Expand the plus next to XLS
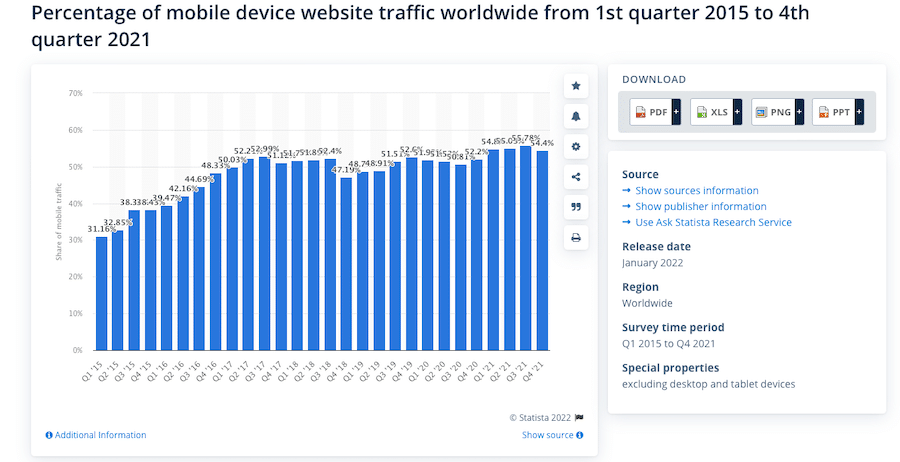Viewport: 900px width, 462px height. pos(737,112)
